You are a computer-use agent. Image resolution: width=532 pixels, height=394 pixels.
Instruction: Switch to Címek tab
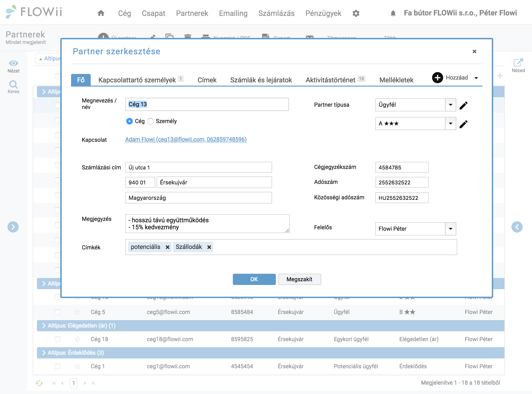coord(207,80)
